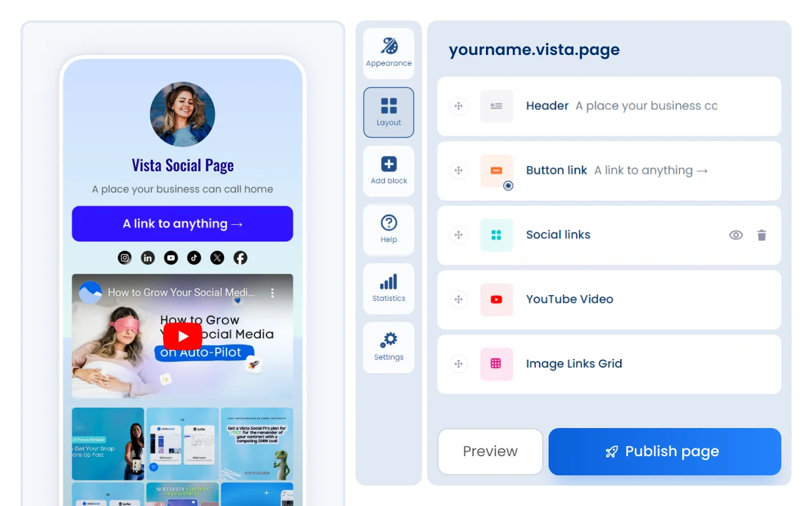Click the Instagram icon in phone preview
Viewport: 812px width, 506px height.
tap(125, 257)
